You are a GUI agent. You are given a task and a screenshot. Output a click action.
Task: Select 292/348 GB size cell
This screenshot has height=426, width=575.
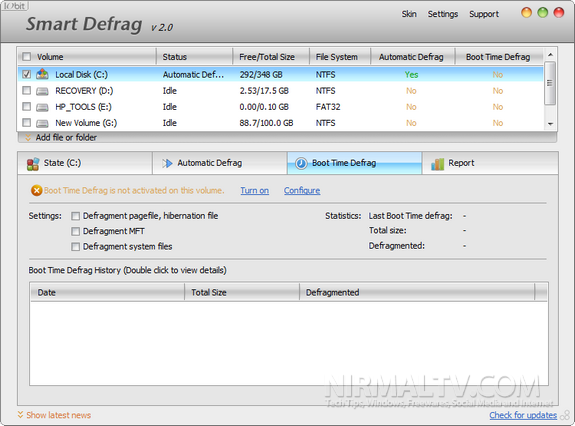pyautogui.click(x=261, y=75)
